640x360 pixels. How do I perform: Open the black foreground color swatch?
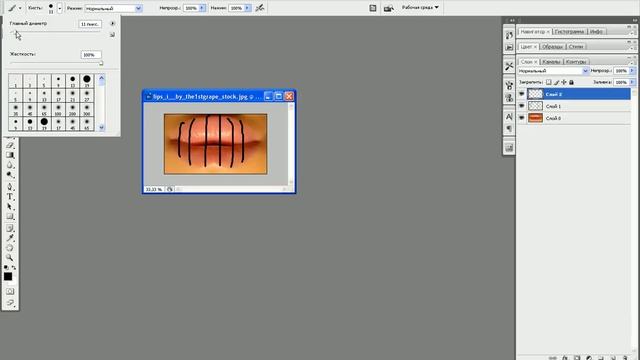(x=8, y=277)
